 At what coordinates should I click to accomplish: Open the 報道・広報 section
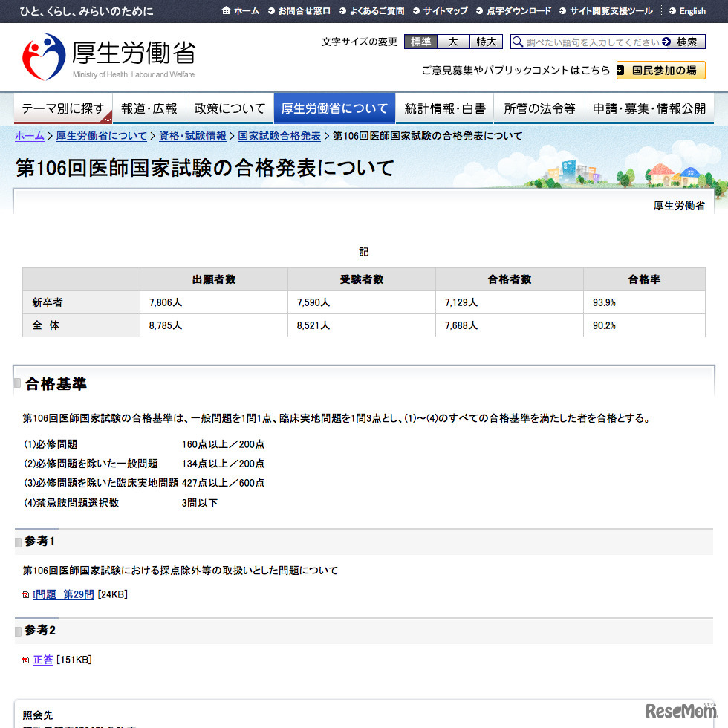149,107
